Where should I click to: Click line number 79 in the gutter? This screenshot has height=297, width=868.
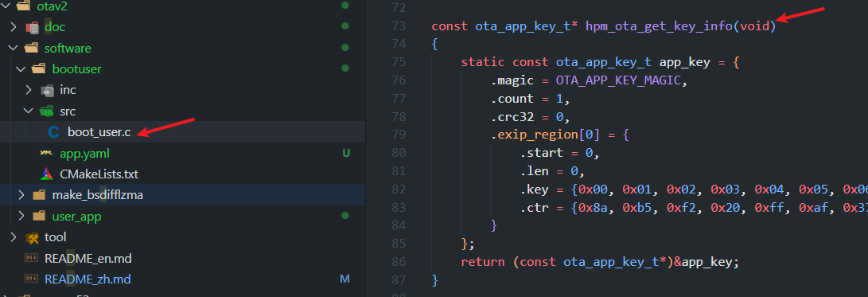pyautogui.click(x=399, y=135)
